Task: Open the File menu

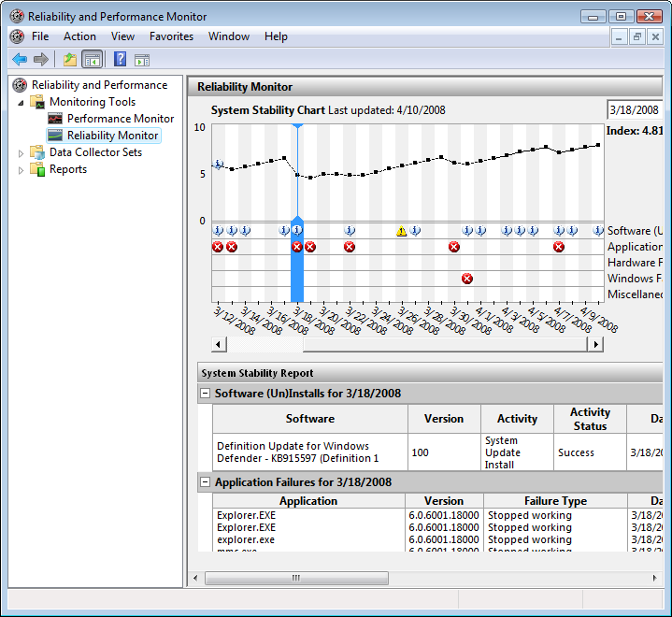Action: [x=40, y=36]
